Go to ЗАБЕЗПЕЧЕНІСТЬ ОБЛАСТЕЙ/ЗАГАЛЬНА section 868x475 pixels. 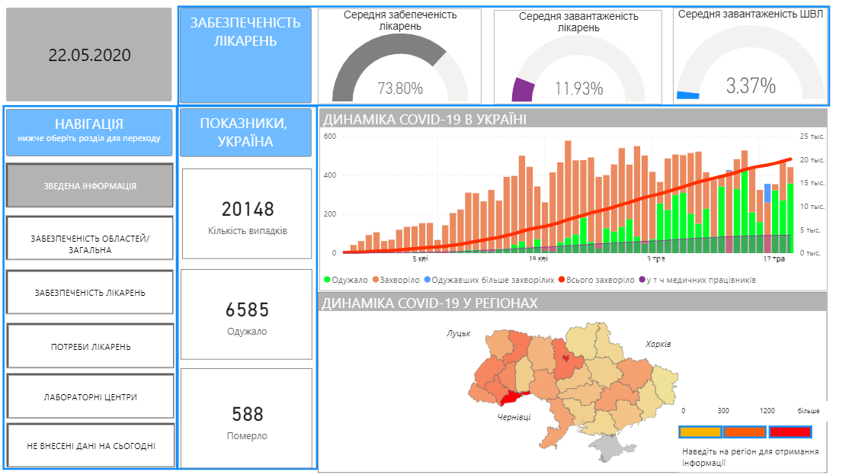(x=90, y=244)
